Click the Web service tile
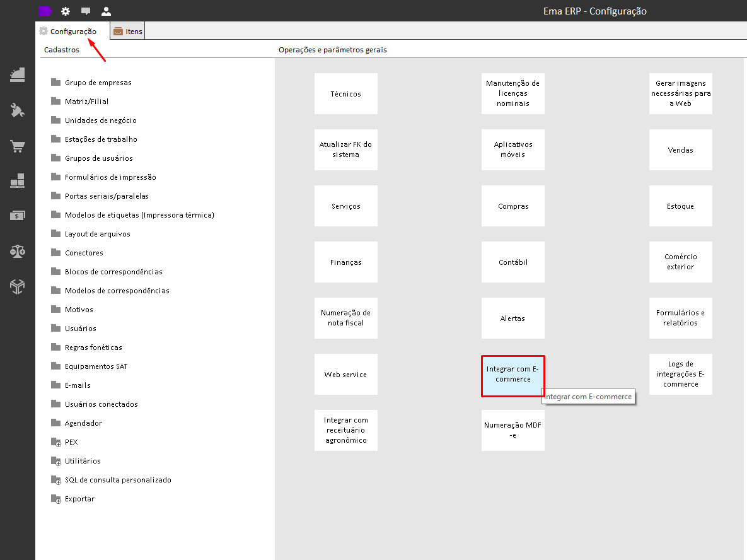 point(345,374)
